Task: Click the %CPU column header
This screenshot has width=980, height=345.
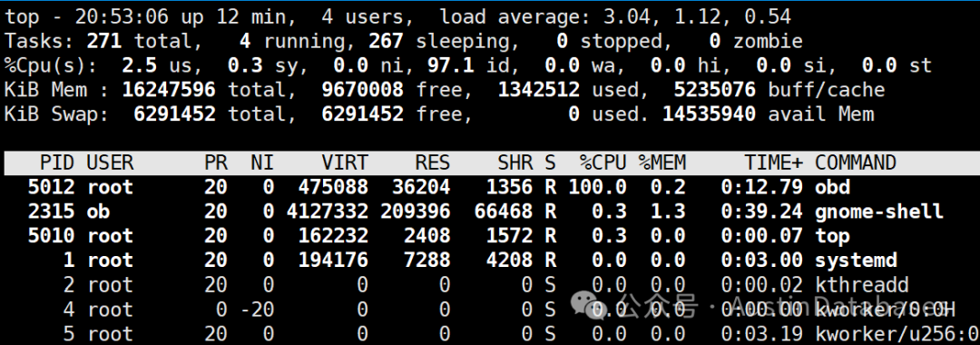Action: point(603,163)
